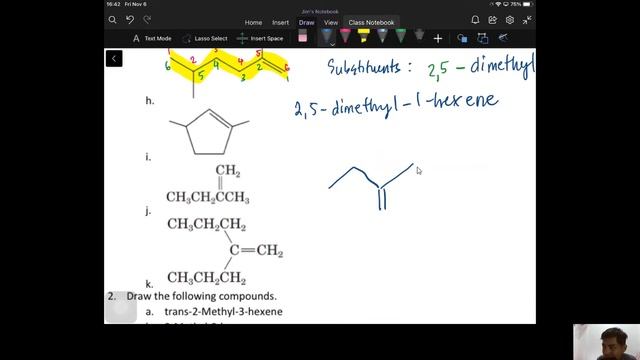Pick the green pen
Viewport: 640px width, 360px height.
[401, 36]
